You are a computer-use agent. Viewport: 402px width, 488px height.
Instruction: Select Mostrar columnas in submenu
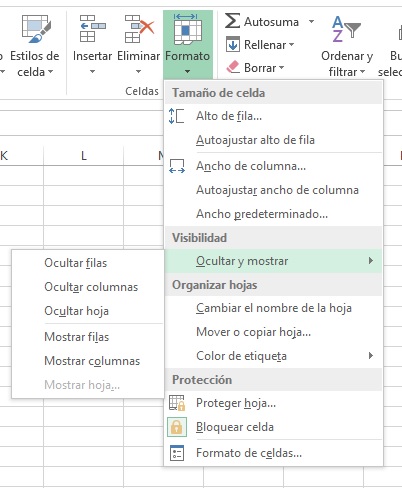tap(88, 361)
